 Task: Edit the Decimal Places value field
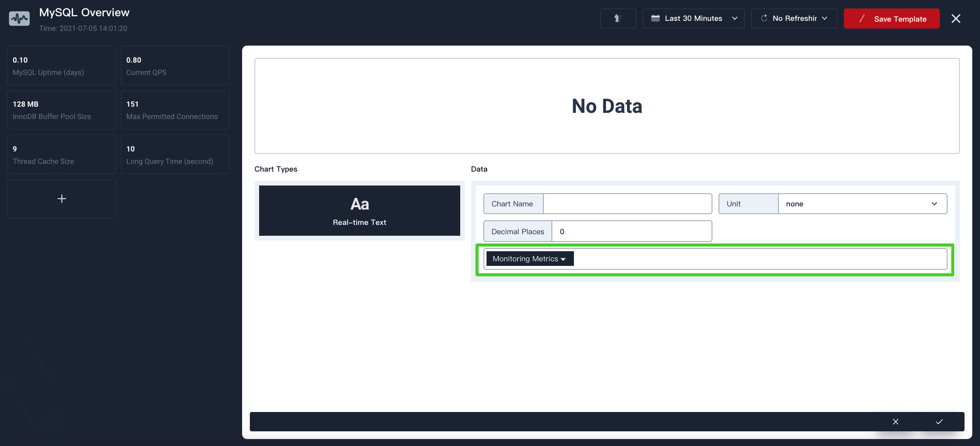coord(632,231)
